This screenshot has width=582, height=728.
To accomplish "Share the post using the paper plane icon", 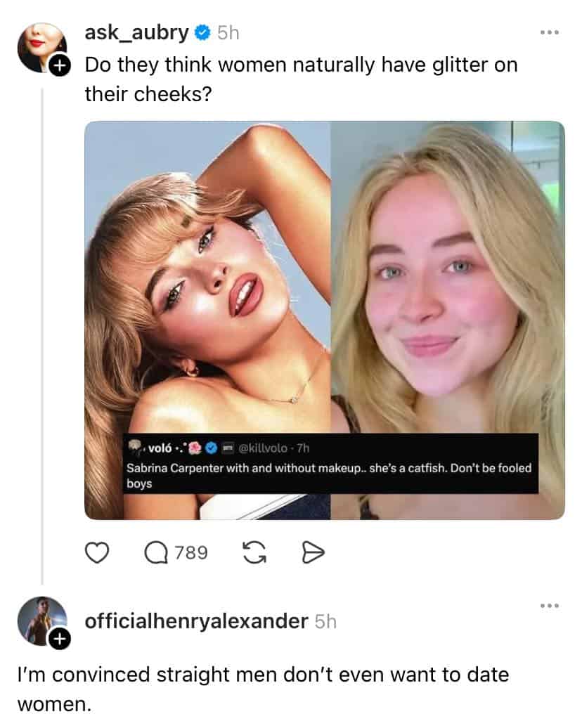I will [x=311, y=554].
